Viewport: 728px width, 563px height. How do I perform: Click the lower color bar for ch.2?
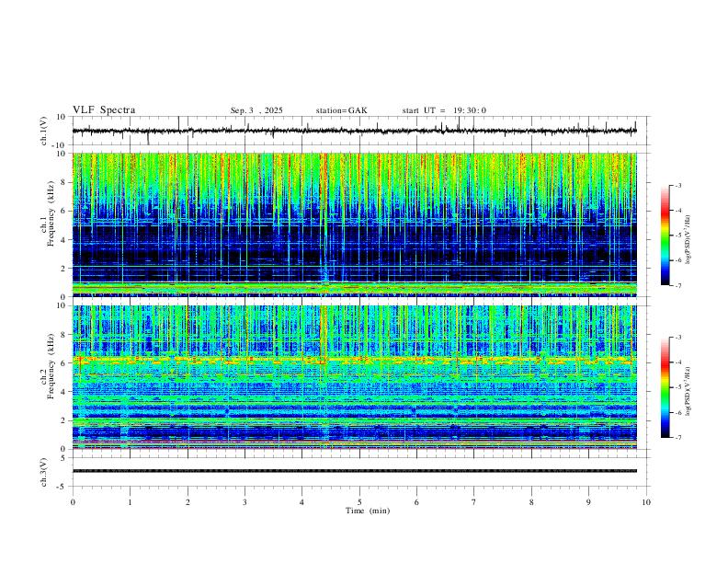coord(665,387)
